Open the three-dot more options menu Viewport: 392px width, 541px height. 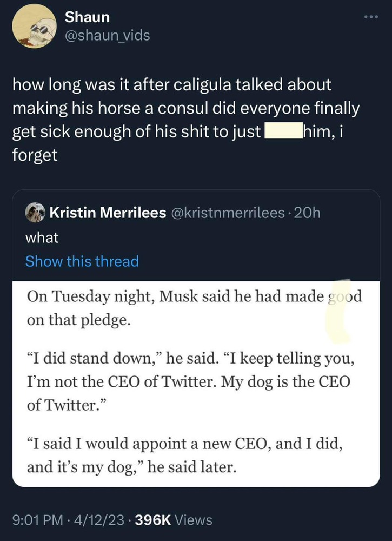pyautogui.click(x=371, y=17)
